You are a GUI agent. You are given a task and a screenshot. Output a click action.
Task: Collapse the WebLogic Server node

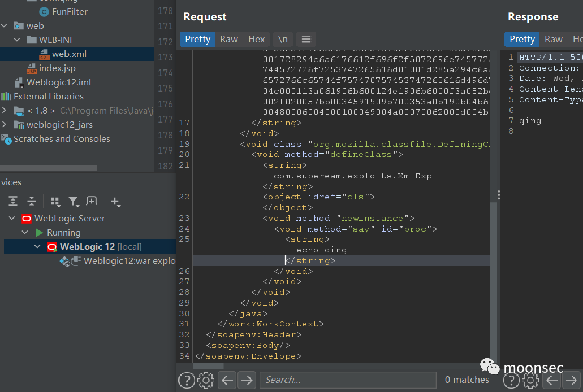[12, 218]
